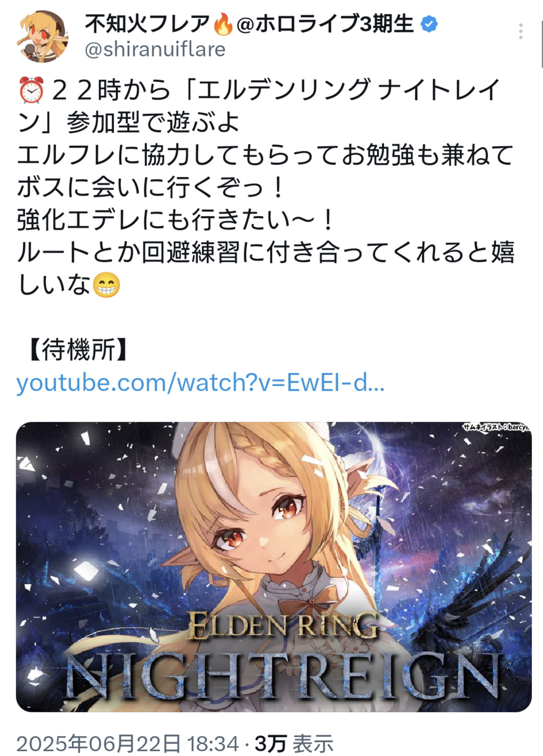The height and width of the screenshot is (756, 543).
Task: Tap Shiranui Flare's profile avatar
Action: point(43,36)
